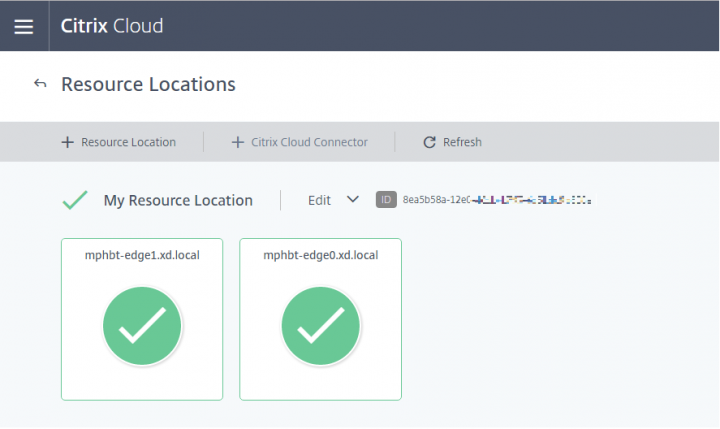This screenshot has width=720, height=429.
Task: Click the Resource Location button label
Action: [128, 142]
